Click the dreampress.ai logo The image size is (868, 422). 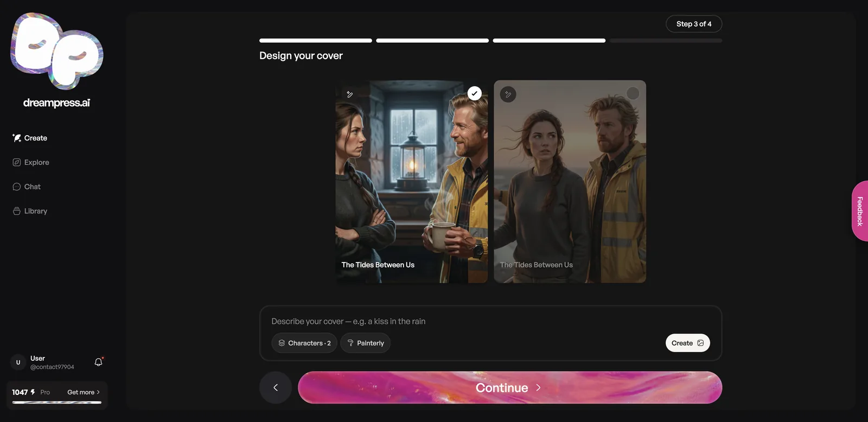57,60
